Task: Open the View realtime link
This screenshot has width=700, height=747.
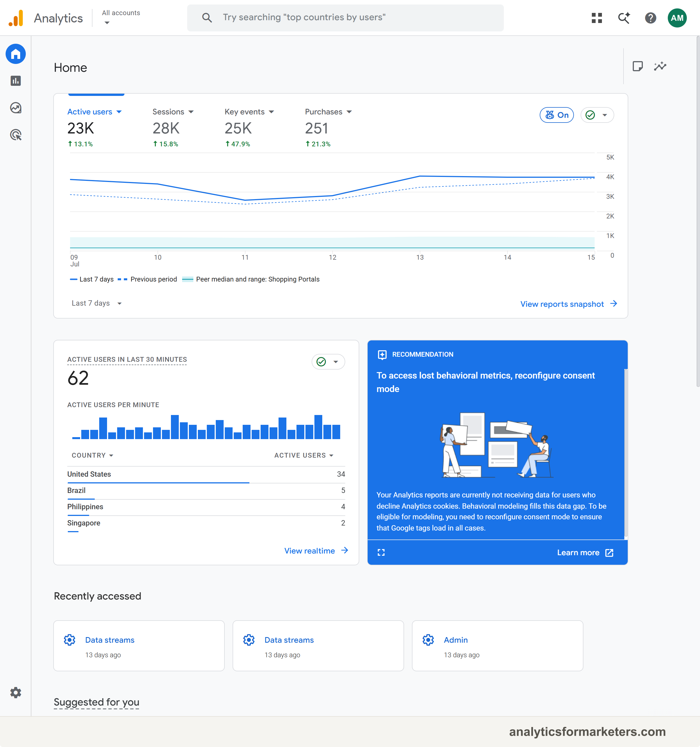Action: coord(316,551)
